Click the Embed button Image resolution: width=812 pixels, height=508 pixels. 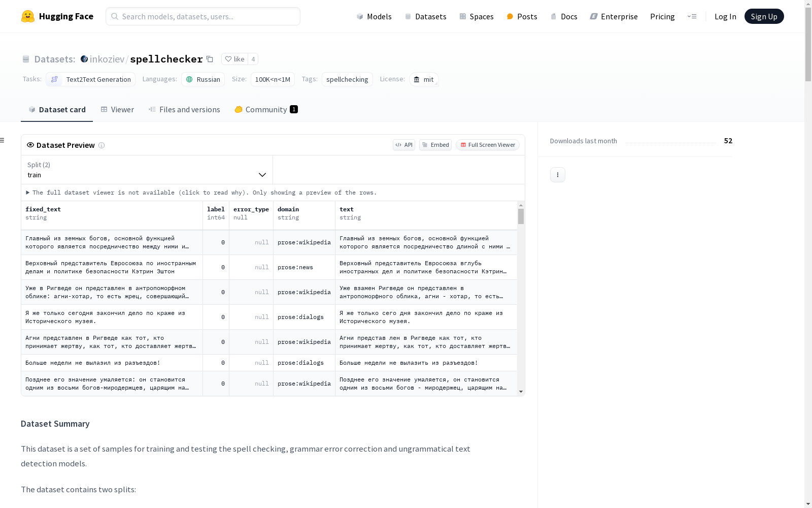(x=435, y=145)
